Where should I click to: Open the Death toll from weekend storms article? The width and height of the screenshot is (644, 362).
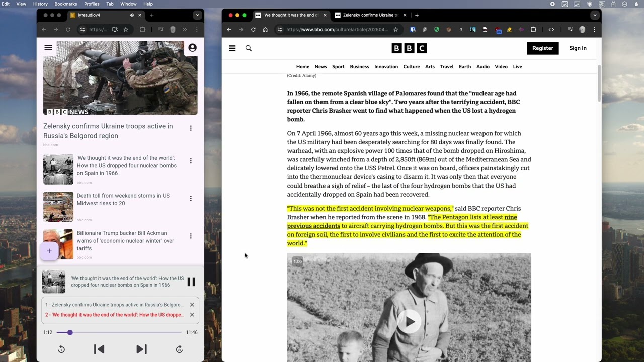tap(123, 200)
